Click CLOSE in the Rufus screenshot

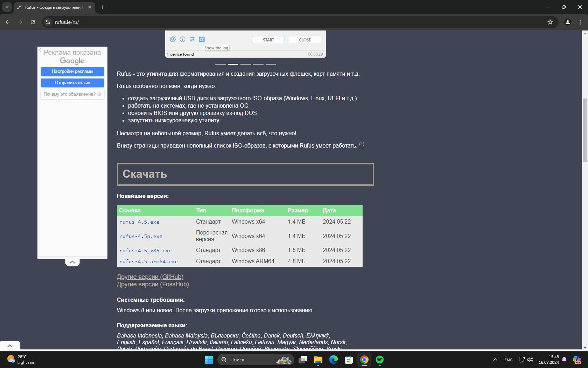click(x=305, y=40)
